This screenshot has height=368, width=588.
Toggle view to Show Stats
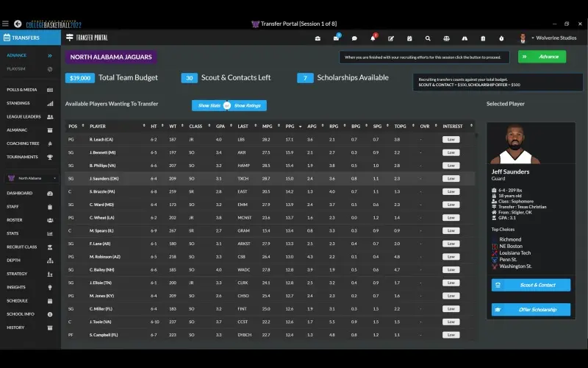click(209, 106)
